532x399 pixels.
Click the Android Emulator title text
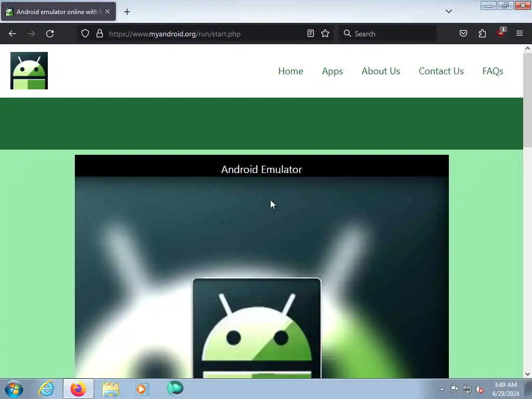[x=262, y=169]
